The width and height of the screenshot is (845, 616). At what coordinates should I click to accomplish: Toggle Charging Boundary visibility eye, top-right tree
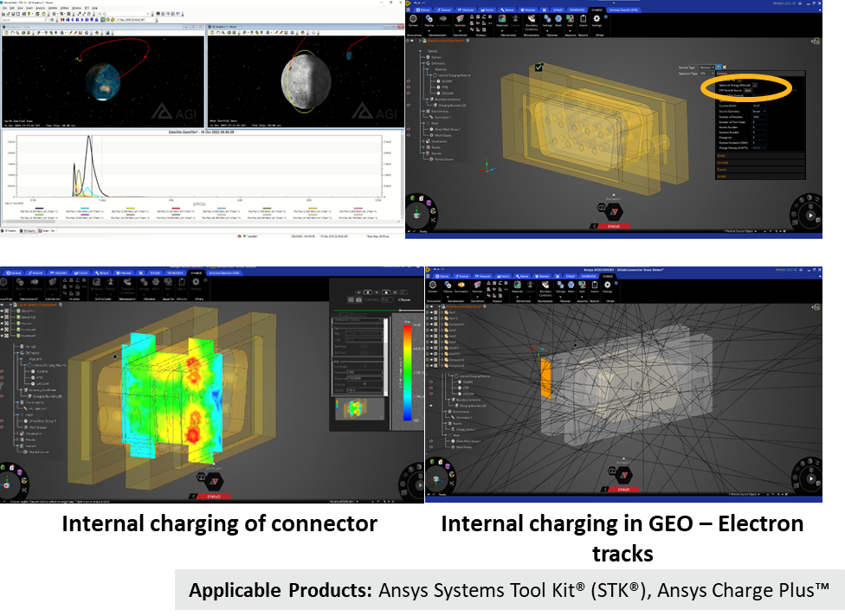pos(409,105)
